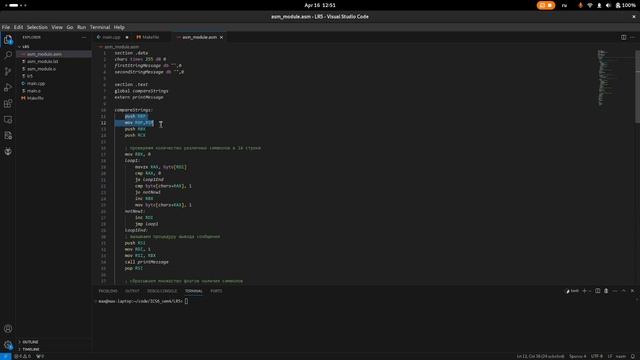Open main.o in Explorer tree

pyautogui.click(x=33, y=91)
